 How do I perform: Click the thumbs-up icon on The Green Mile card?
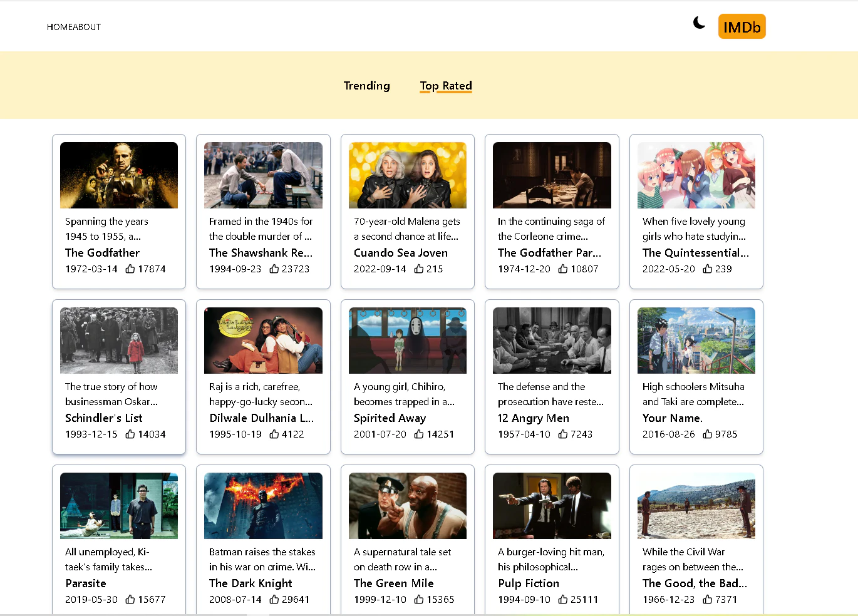[x=419, y=599]
